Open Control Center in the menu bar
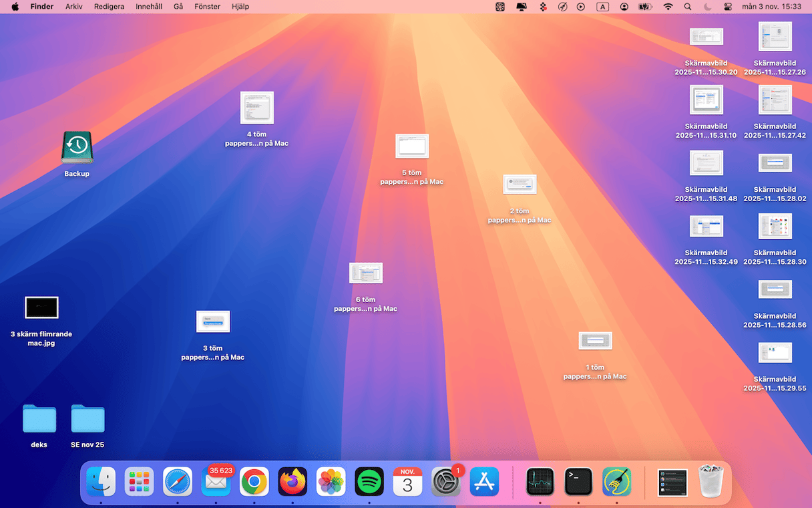The image size is (812, 508). point(728,7)
